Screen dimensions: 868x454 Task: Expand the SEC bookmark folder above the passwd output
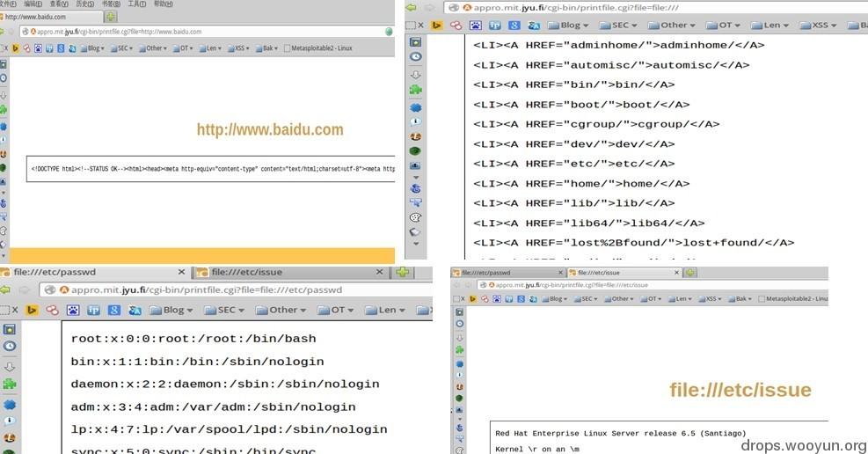(225, 310)
